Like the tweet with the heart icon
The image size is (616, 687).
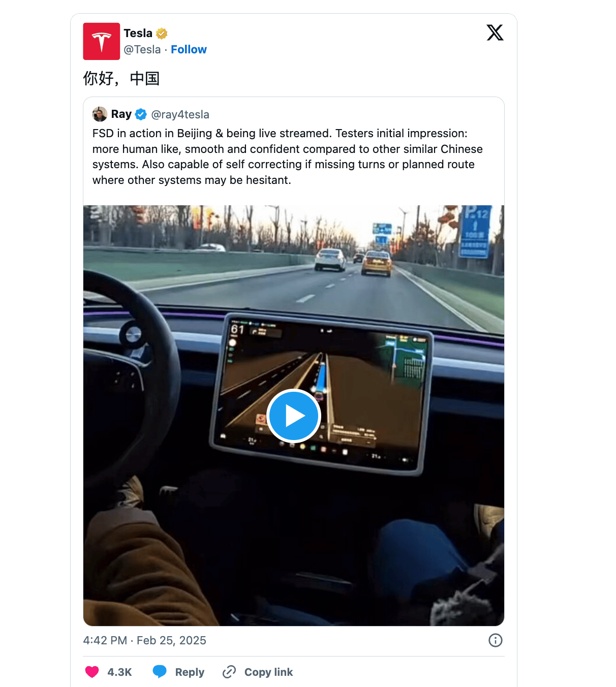(92, 672)
